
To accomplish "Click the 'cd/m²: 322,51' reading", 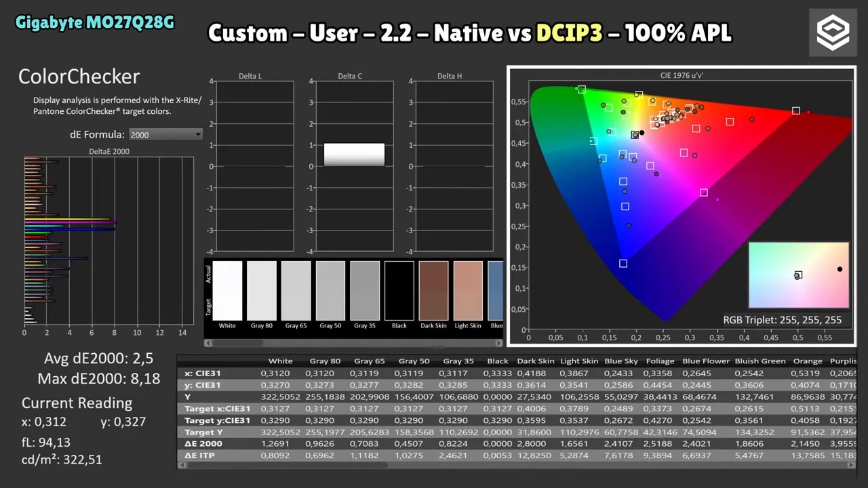I will coord(62,460).
